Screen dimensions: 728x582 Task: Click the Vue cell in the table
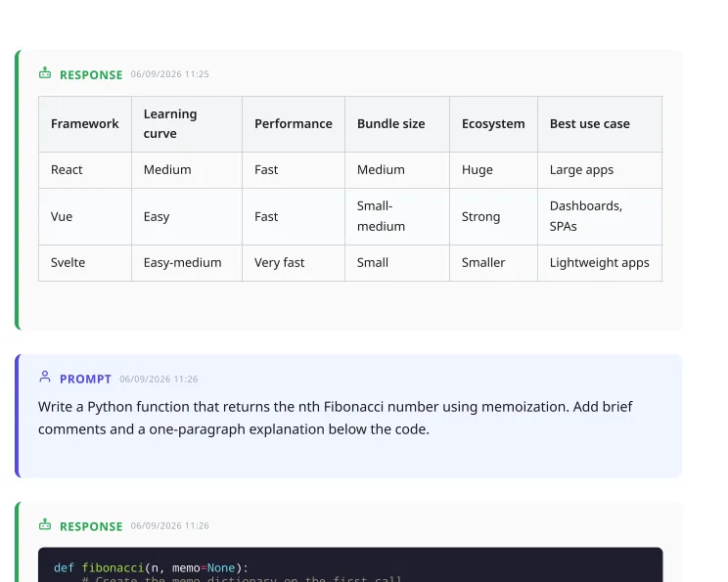click(85, 217)
